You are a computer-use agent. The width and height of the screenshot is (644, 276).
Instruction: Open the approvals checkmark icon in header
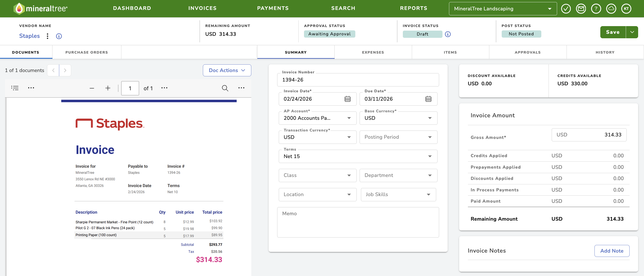(566, 9)
